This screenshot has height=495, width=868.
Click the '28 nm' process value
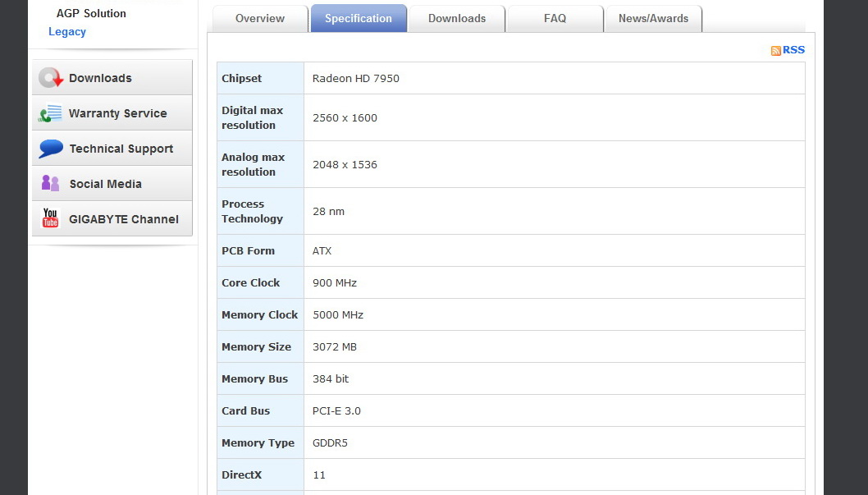point(328,211)
